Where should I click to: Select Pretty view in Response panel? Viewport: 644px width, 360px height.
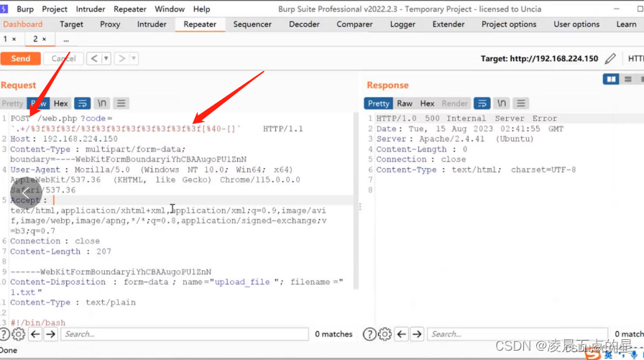click(378, 103)
